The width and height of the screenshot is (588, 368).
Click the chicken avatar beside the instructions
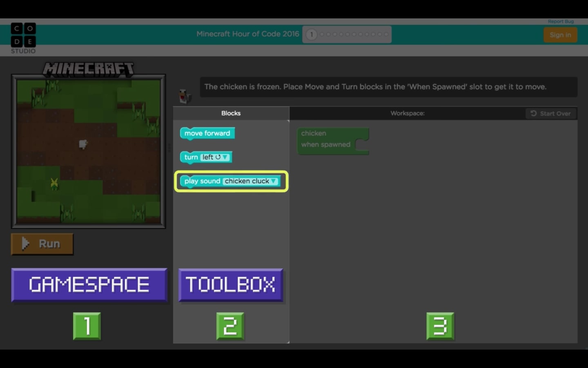[185, 96]
